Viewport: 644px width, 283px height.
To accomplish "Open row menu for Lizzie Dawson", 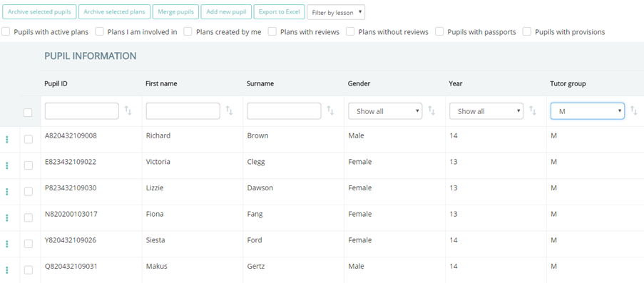I will (x=7, y=192).
